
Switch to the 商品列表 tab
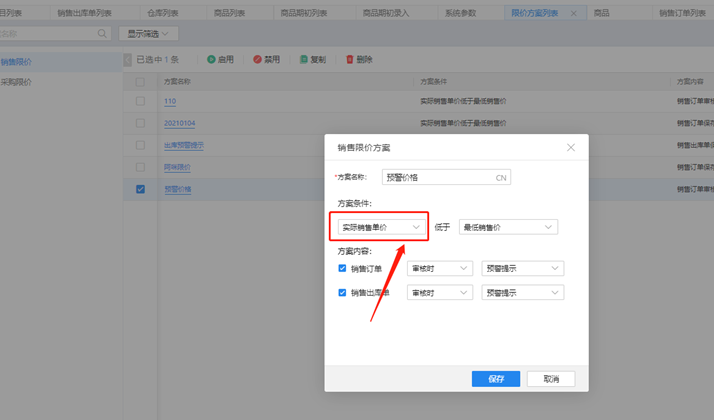tap(229, 14)
